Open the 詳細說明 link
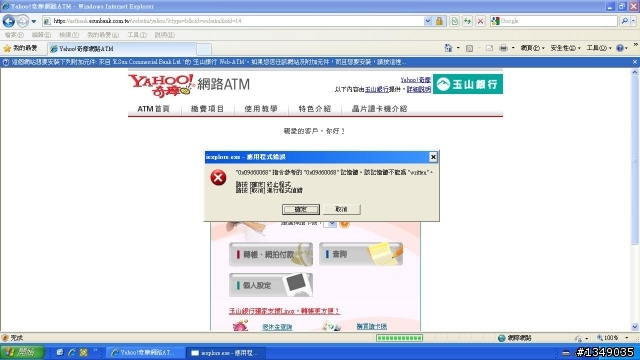 pyautogui.click(x=419, y=89)
